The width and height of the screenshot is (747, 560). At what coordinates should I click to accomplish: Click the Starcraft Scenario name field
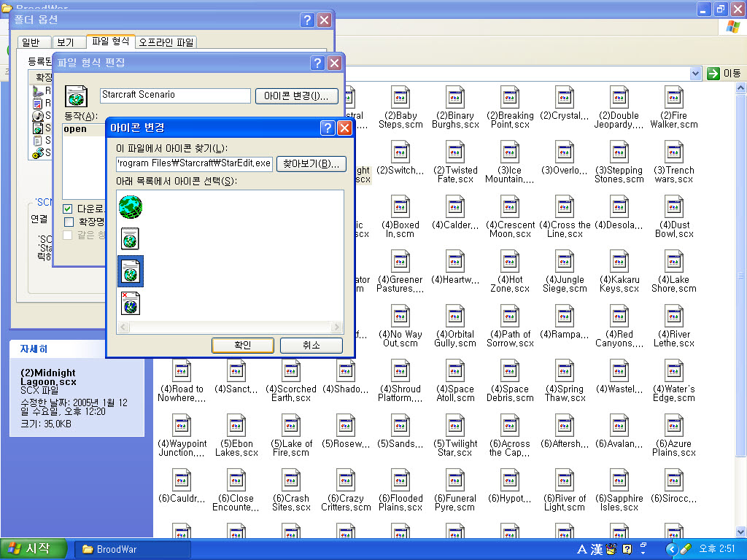click(175, 96)
